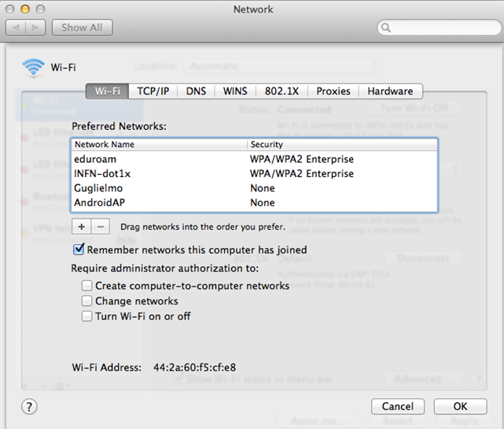
Task: Enable Create computer-to-computer networks checkbox
Action: tap(86, 286)
